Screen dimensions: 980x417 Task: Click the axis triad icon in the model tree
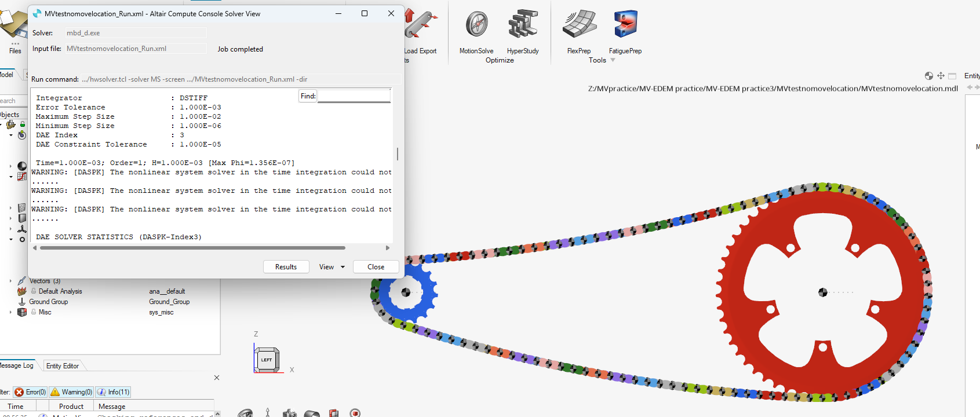(x=22, y=229)
